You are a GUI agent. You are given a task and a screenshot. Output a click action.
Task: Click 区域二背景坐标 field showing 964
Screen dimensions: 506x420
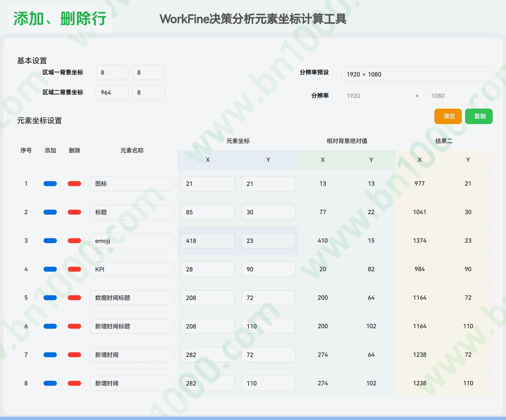(x=112, y=92)
